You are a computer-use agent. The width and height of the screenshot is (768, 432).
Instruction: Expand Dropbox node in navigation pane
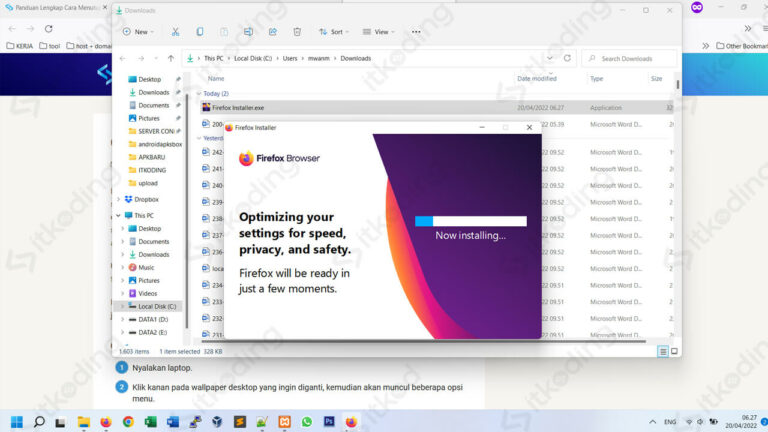[x=119, y=199]
